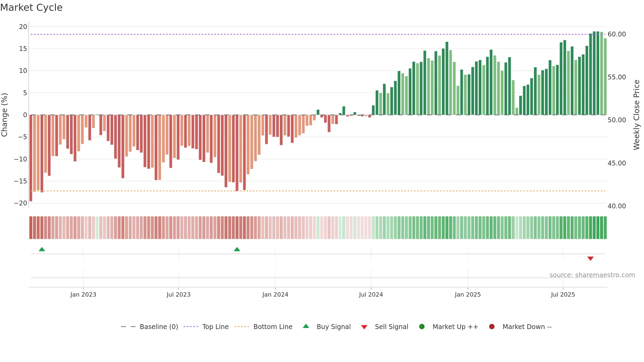Click the −20 tick on the Change axis

(21, 203)
